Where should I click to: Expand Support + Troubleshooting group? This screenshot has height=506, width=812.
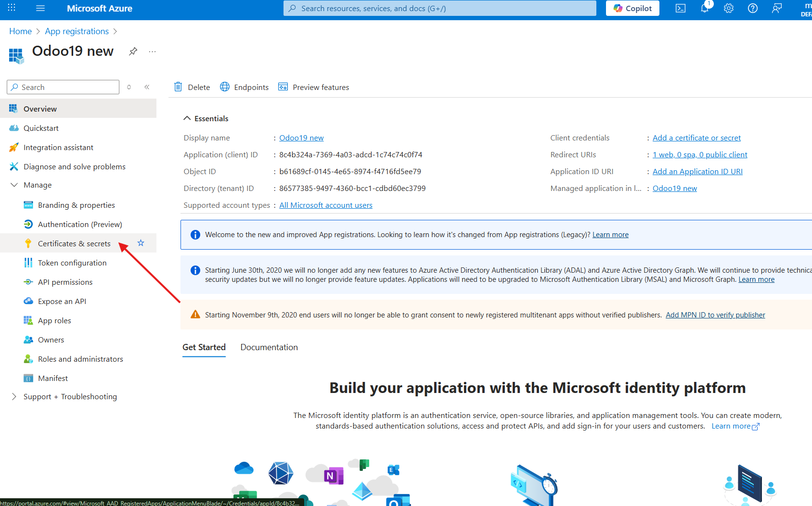(x=14, y=396)
